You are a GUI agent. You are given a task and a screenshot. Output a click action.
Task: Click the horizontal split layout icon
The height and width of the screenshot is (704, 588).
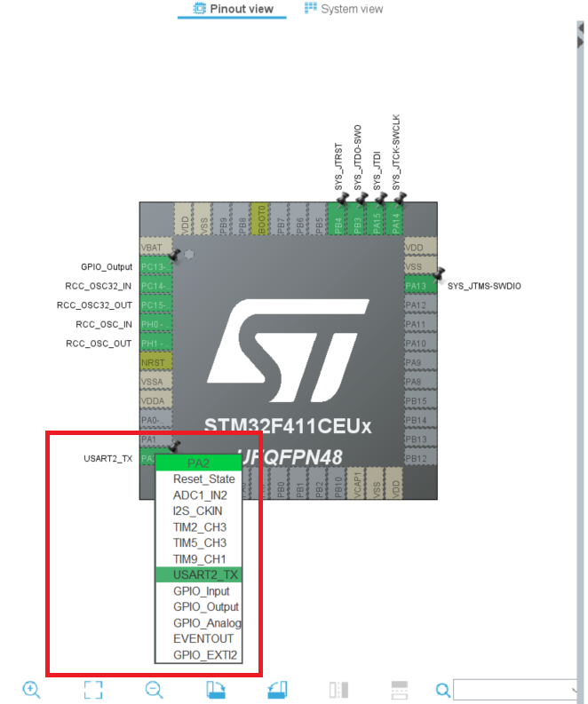coord(399,689)
